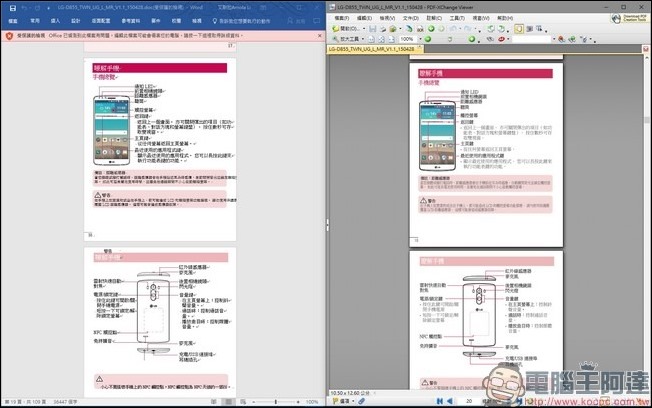Open the 插入 ribbon tab in Word
This screenshot has width=652, height=408.
tap(55, 21)
